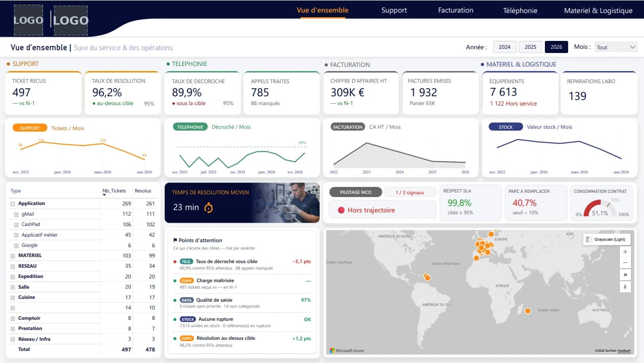Expand the Cuisine row
Image resolution: width=644 pixels, height=363 pixels.
point(12,297)
